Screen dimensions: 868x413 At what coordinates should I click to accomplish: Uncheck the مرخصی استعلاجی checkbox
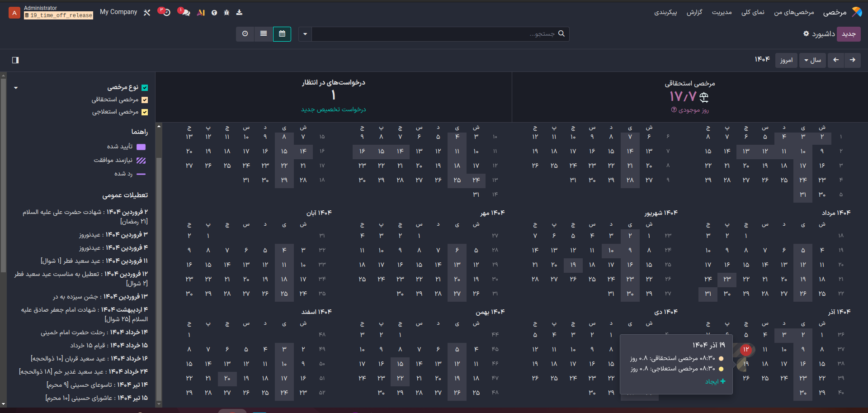point(145,112)
